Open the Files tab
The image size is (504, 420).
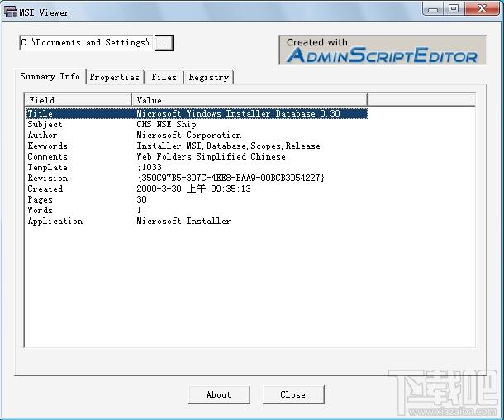point(164,77)
